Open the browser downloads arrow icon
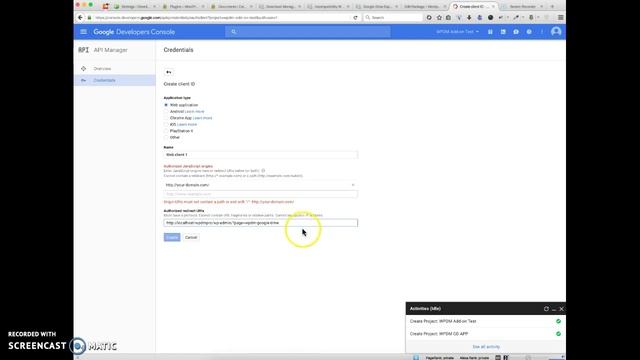 point(469,18)
